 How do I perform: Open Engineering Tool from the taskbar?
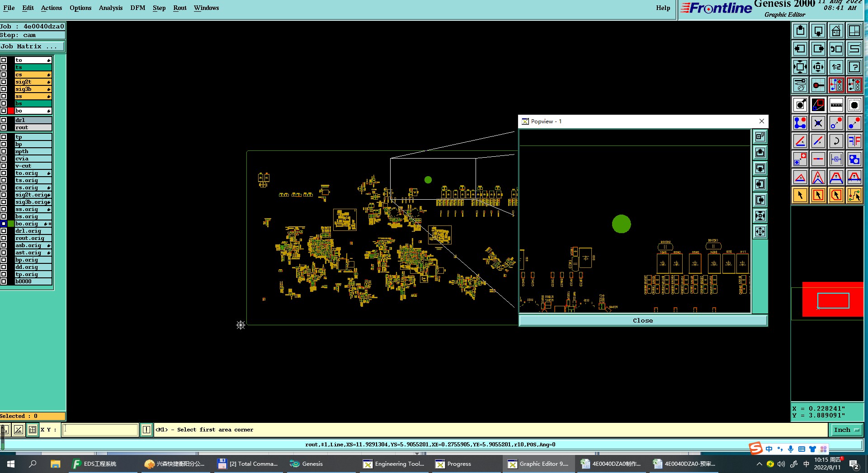tap(394, 464)
